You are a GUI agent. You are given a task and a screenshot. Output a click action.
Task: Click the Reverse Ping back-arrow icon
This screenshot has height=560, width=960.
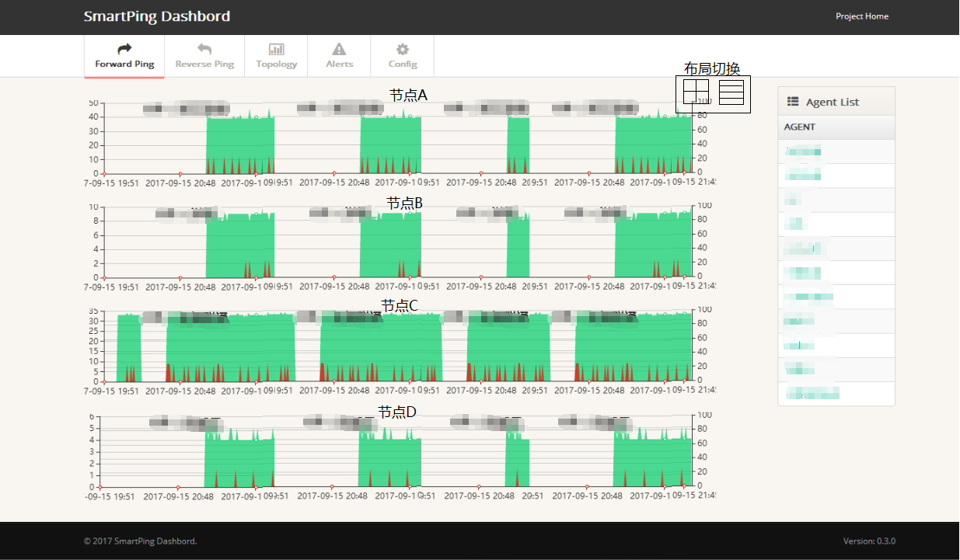204,47
